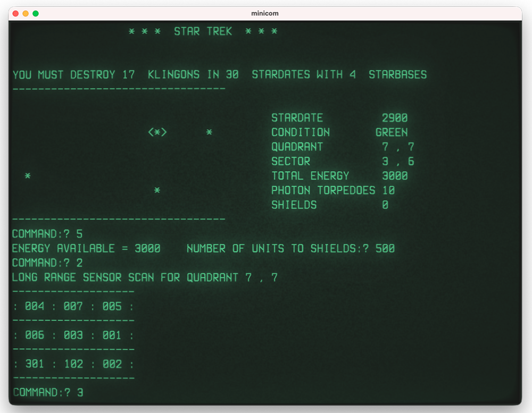The width and height of the screenshot is (532, 413).
Task: Click the green zoom window button
Action: point(36,14)
